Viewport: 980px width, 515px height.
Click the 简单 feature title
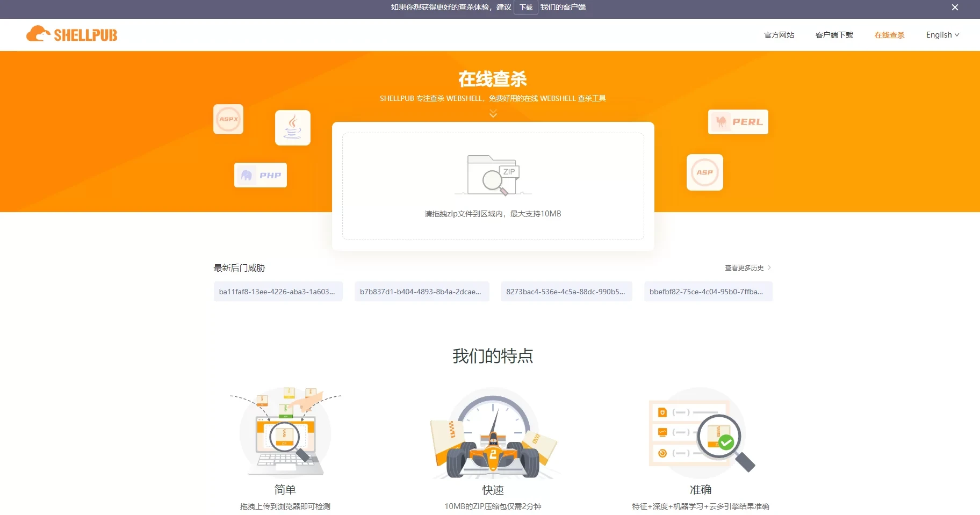285,490
